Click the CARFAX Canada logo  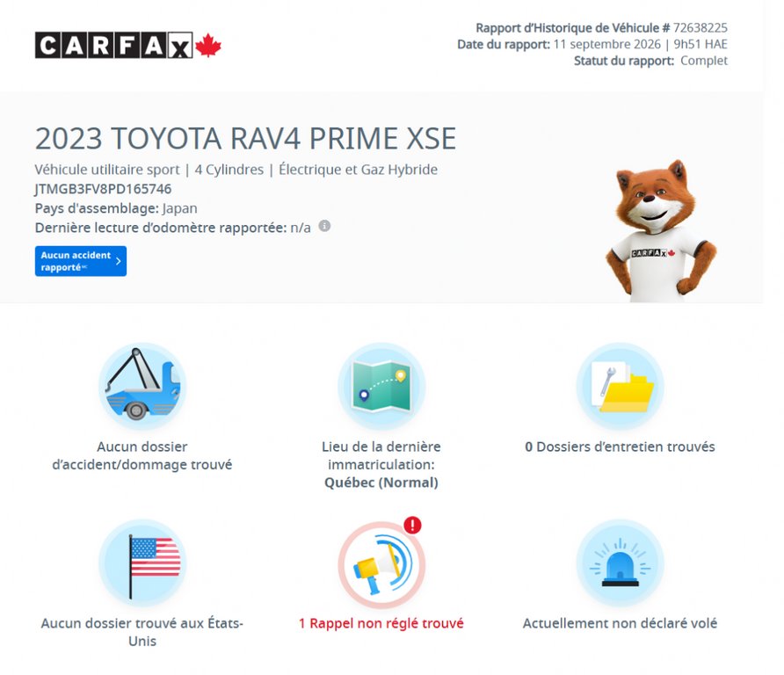[x=128, y=46]
